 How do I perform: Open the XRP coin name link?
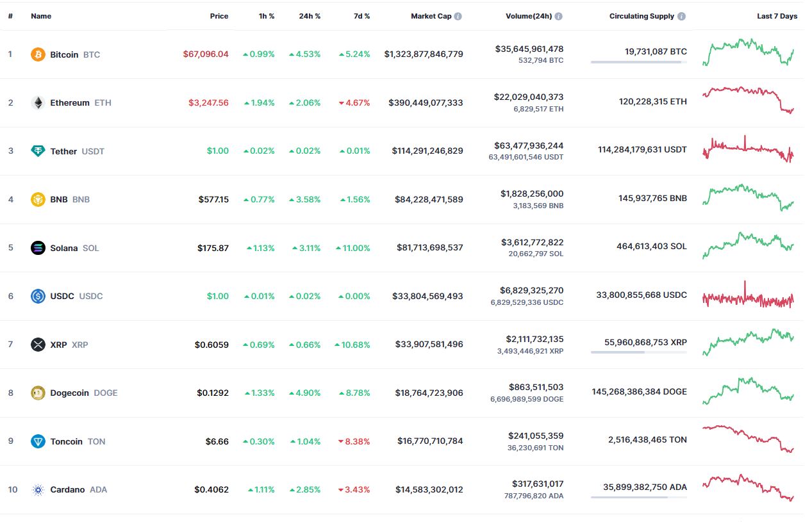point(59,345)
